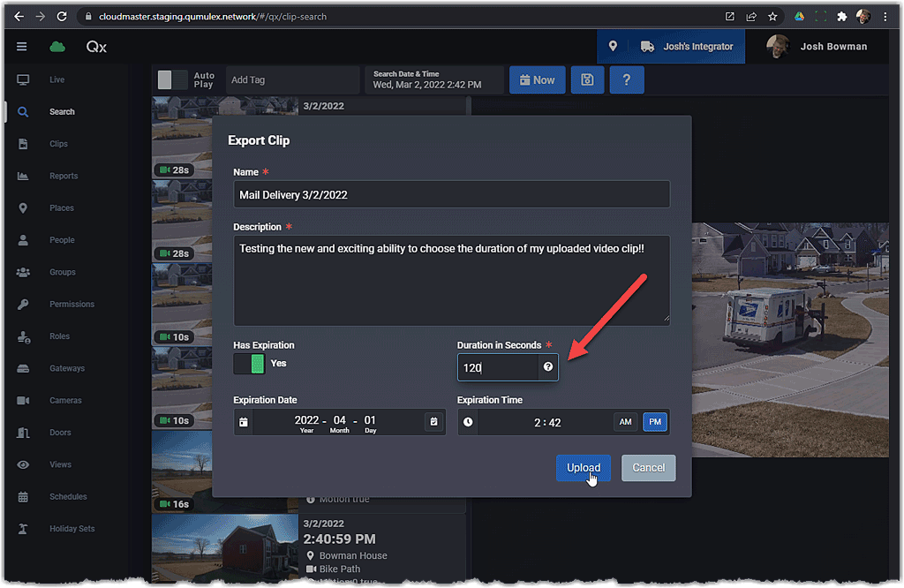Open Cameras in the sidebar
The width and height of the screenshot is (904, 588).
[65, 400]
